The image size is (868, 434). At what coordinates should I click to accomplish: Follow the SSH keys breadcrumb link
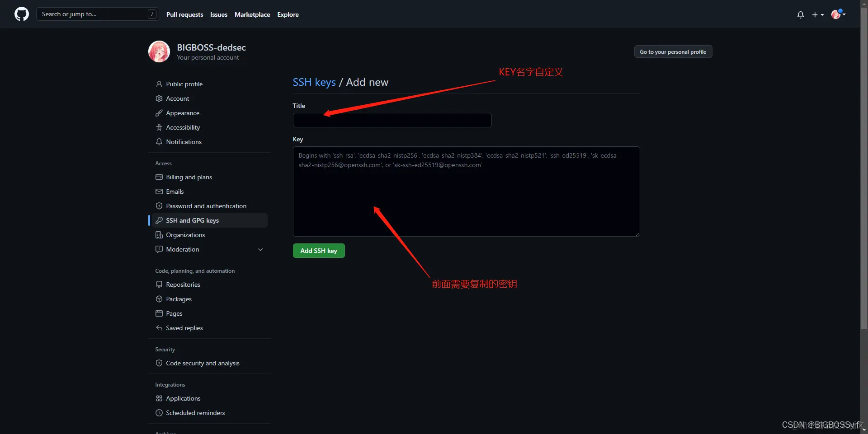314,82
